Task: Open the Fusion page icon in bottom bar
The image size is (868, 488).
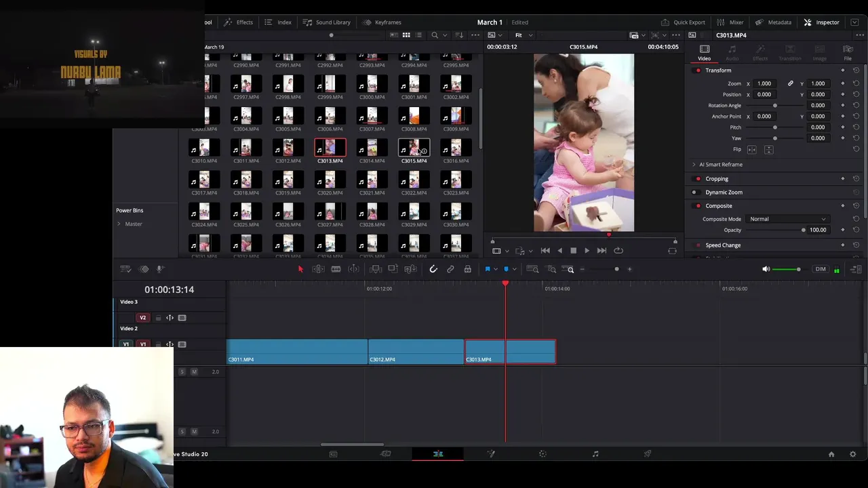Action: coord(491,454)
